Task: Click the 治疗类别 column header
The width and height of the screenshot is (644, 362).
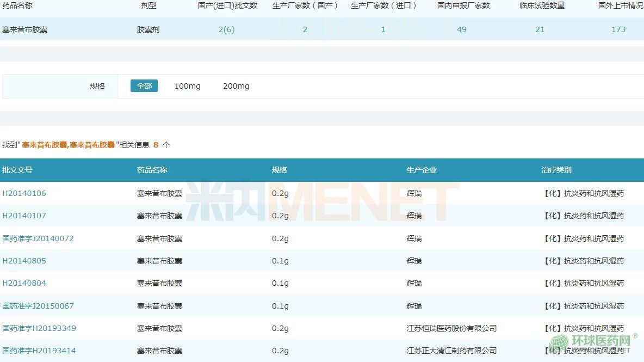Action: (556, 170)
